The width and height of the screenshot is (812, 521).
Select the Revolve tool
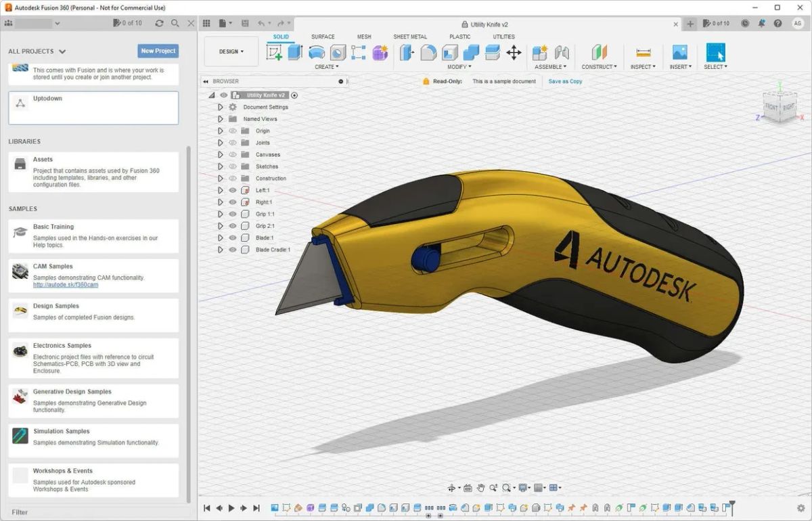pyautogui.click(x=316, y=51)
